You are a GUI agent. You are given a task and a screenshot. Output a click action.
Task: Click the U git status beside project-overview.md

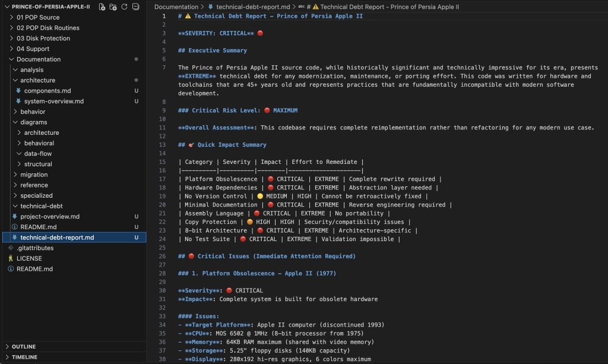pyautogui.click(x=136, y=216)
